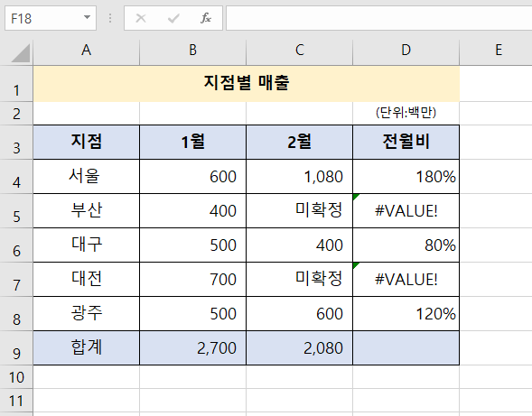Viewport: 532px width, 416px height.
Task: Select row 5 header
Action: (16, 211)
